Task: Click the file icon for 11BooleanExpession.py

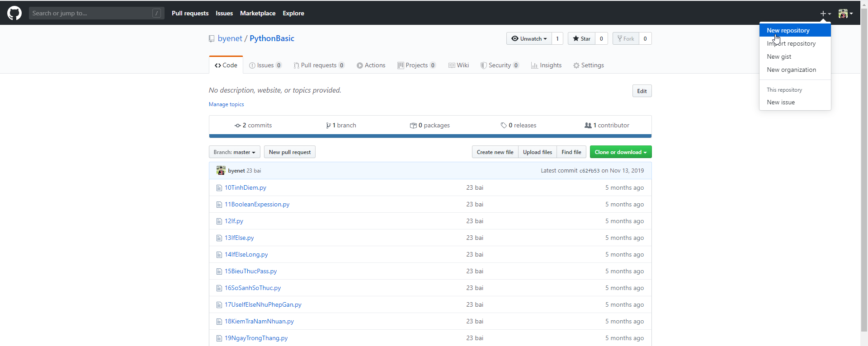Action: point(219,205)
